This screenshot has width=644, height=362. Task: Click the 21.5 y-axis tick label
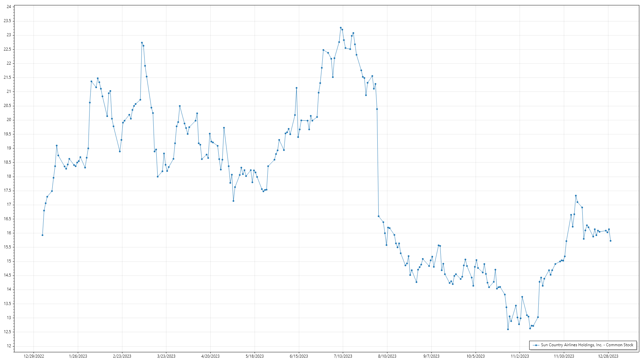tap(7, 77)
